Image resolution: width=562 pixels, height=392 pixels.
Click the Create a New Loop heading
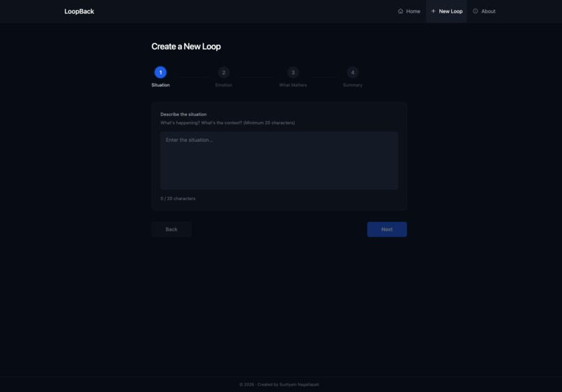point(186,46)
